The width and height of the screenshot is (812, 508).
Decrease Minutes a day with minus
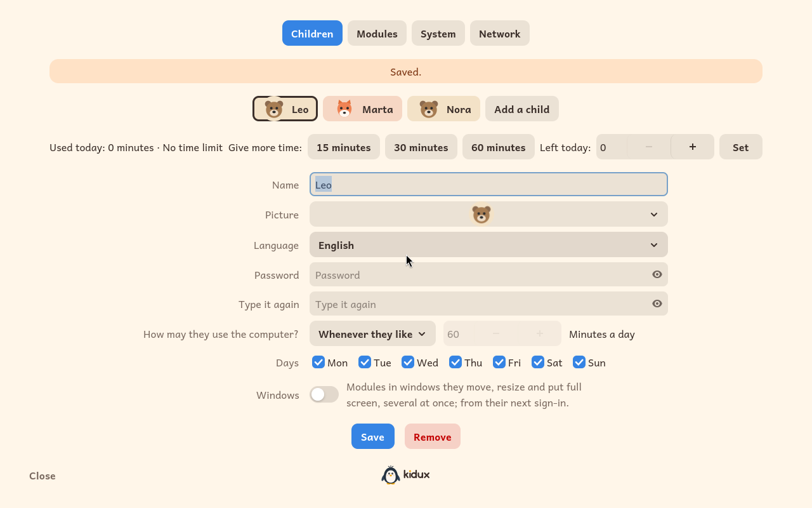click(496, 333)
